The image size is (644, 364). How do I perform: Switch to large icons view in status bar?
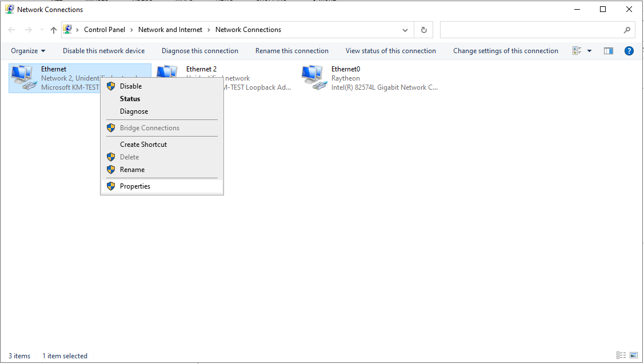click(633, 355)
